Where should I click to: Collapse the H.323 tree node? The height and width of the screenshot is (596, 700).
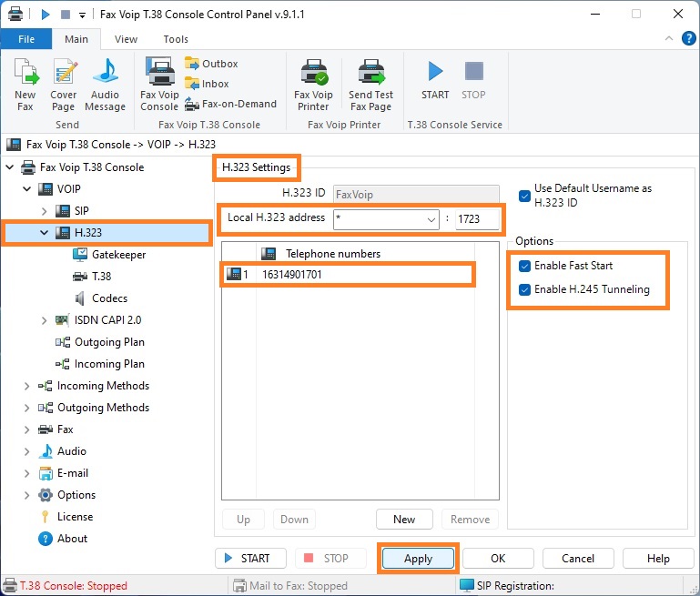coord(45,232)
